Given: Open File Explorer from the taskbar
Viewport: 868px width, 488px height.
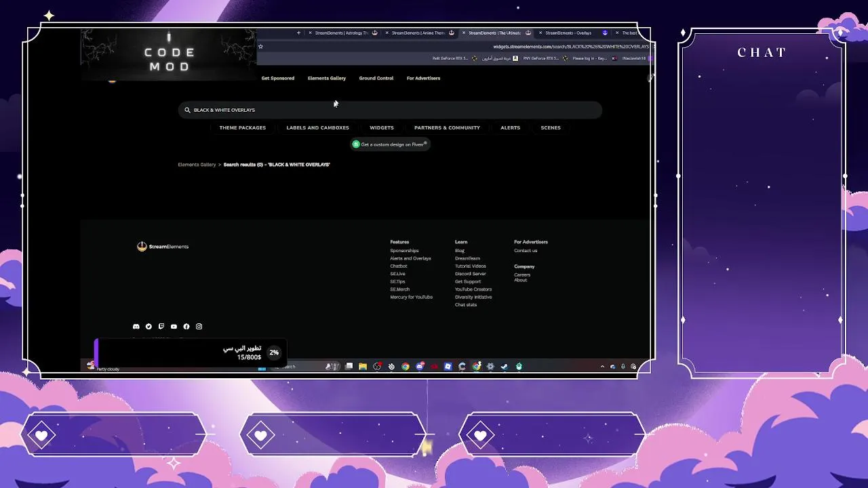Looking at the screenshot, I should 363,366.
